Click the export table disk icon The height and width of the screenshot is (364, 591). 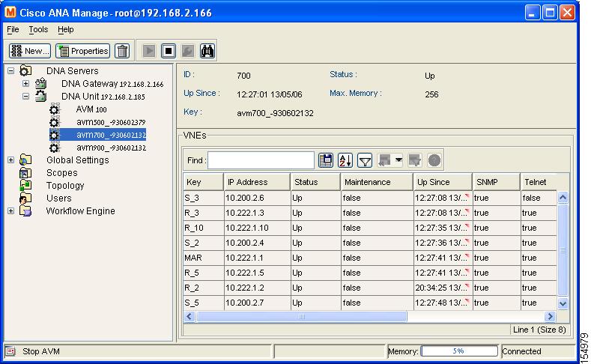(x=326, y=160)
